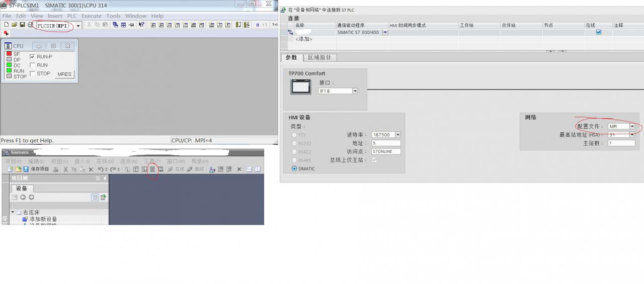Check the RUN mode checkbox
Screen dimensions: 644x284
pyautogui.click(x=33, y=65)
